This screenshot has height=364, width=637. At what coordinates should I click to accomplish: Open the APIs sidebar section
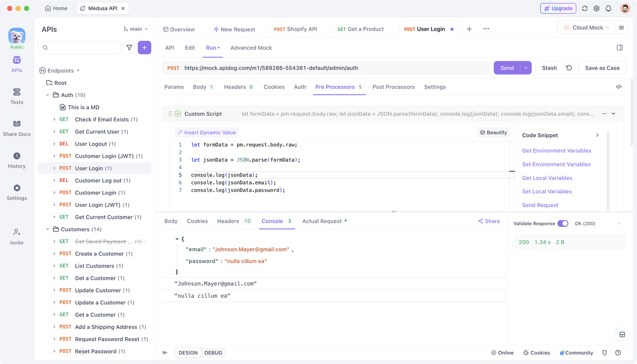tap(16, 65)
